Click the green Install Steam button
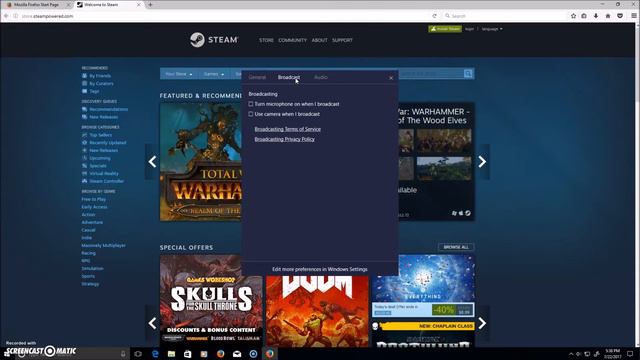Screen dimensions: 640x360 445,29
